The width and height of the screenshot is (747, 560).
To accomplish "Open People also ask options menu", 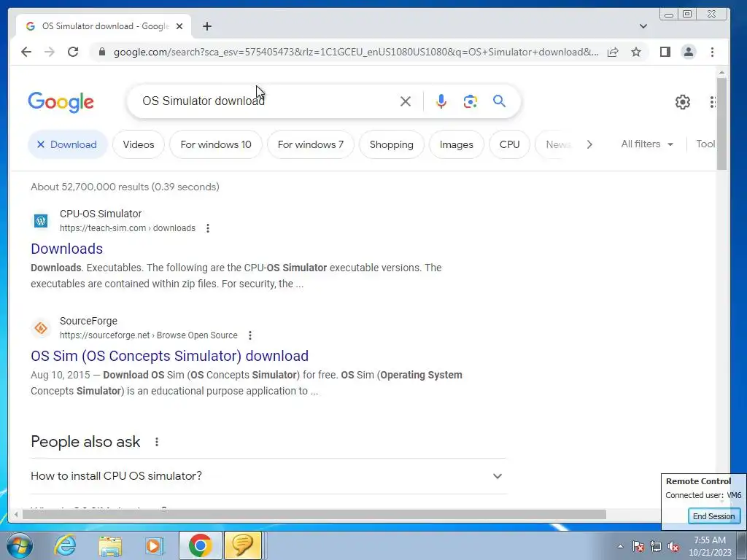I will (x=157, y=442).
